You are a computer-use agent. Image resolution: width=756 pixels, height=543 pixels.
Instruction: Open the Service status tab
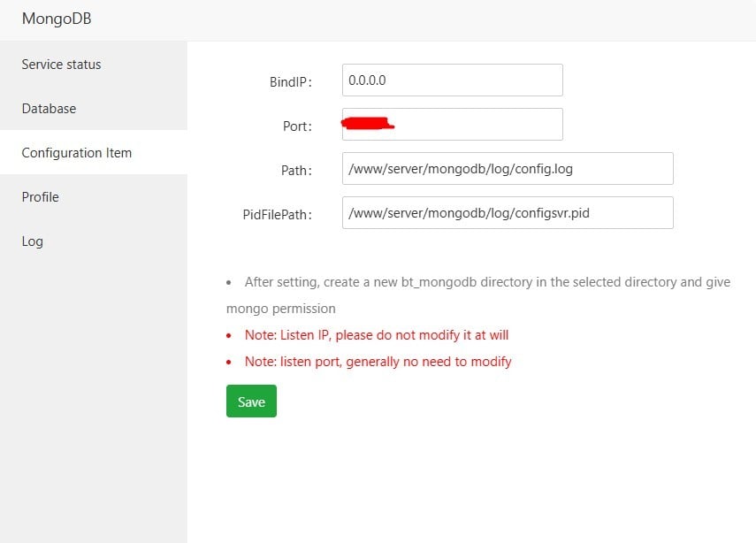[62, 65]
